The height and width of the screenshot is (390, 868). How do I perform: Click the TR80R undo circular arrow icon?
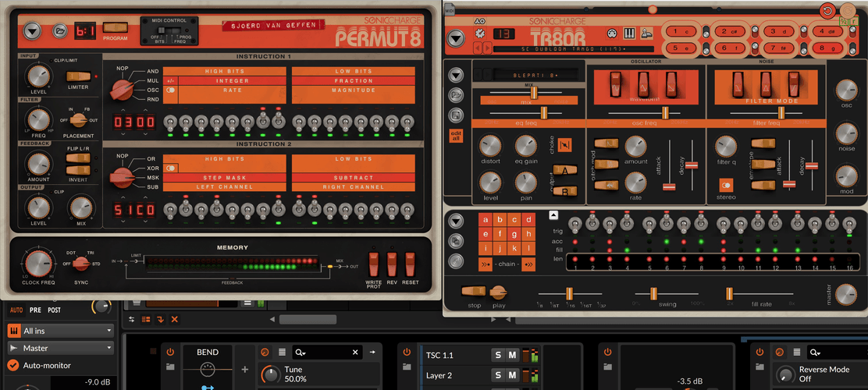(x=827, y=10)
